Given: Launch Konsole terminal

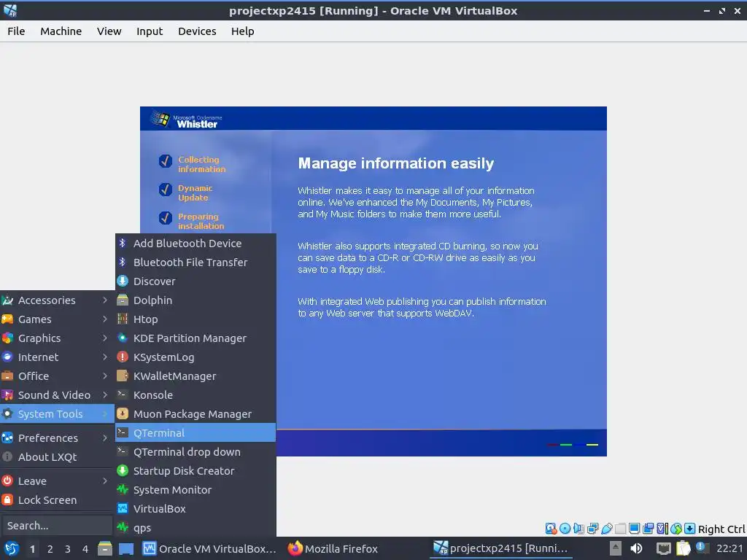Looking at the screenshot, I should tap(196, 395).
